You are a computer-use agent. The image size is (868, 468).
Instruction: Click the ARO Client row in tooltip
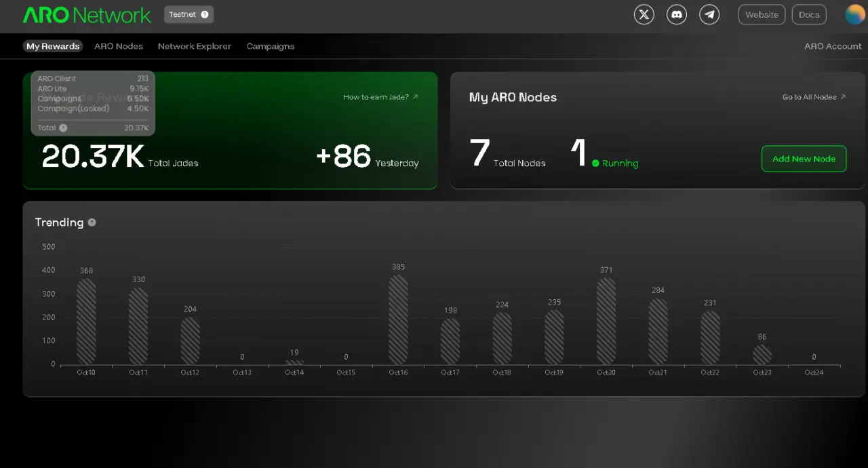tap(93, 79)
